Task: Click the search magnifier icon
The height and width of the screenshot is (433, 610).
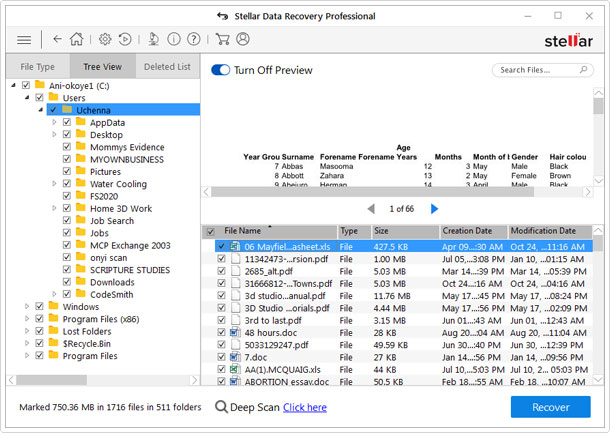Action: pos(583,70)
